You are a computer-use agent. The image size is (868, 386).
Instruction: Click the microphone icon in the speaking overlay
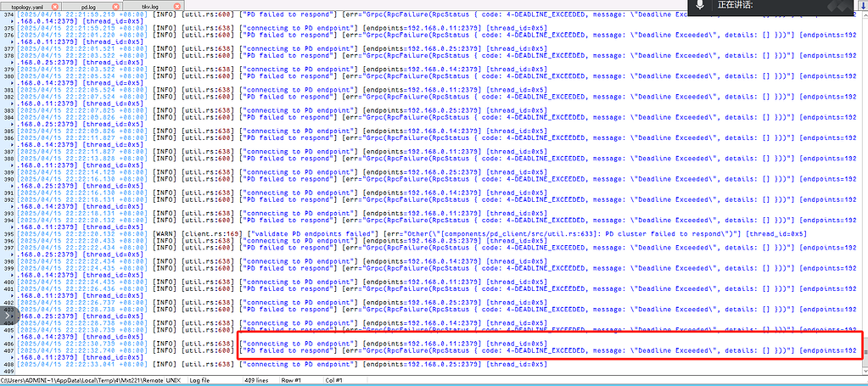[x=701, y=5]
